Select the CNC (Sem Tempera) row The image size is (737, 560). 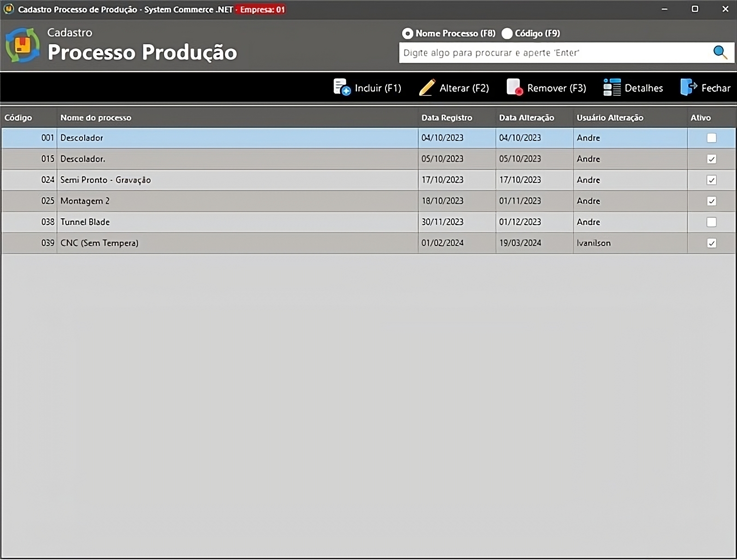tap(230, 243)
